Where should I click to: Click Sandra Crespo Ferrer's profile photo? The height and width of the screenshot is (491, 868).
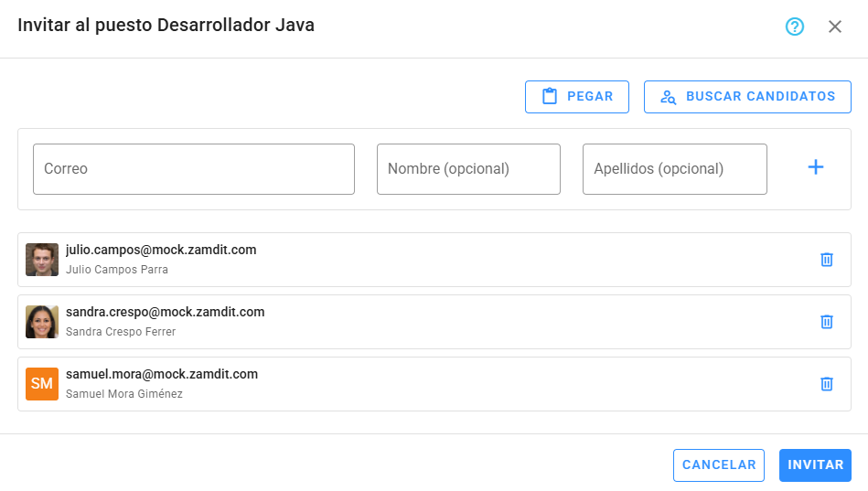coord(42,322)
